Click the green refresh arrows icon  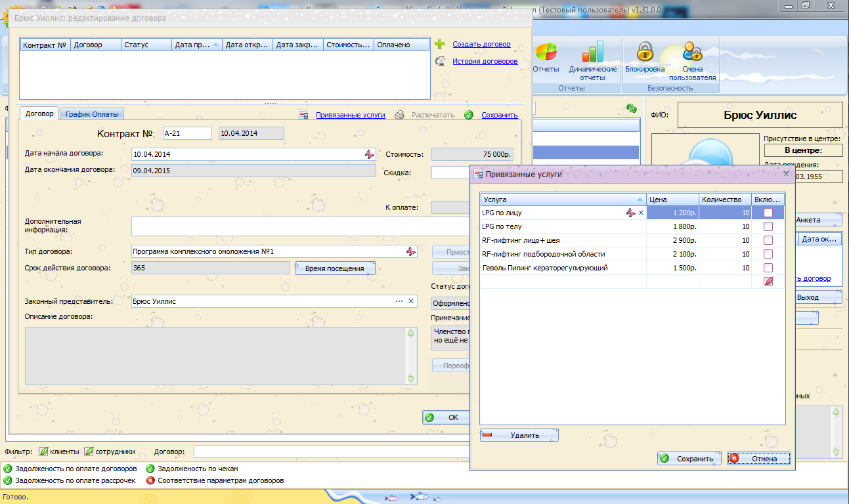(632, 108)
